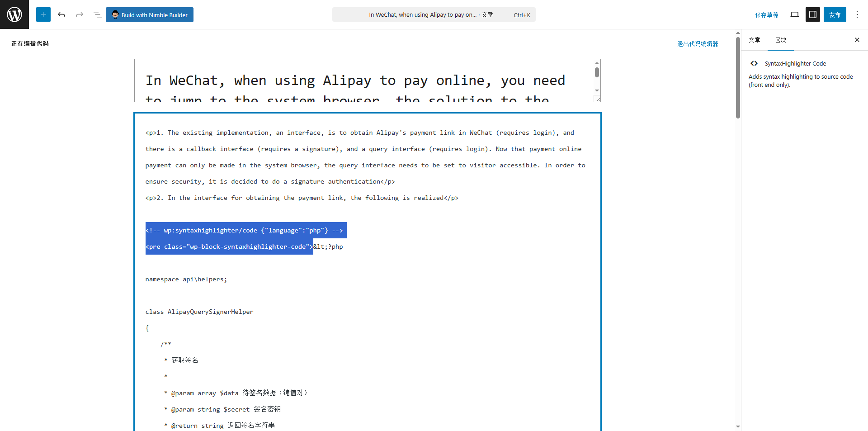Viewport: 868px width, 431px height.
Task: Switch to the 文章 sidebar tab
Action: pos(755,40)
